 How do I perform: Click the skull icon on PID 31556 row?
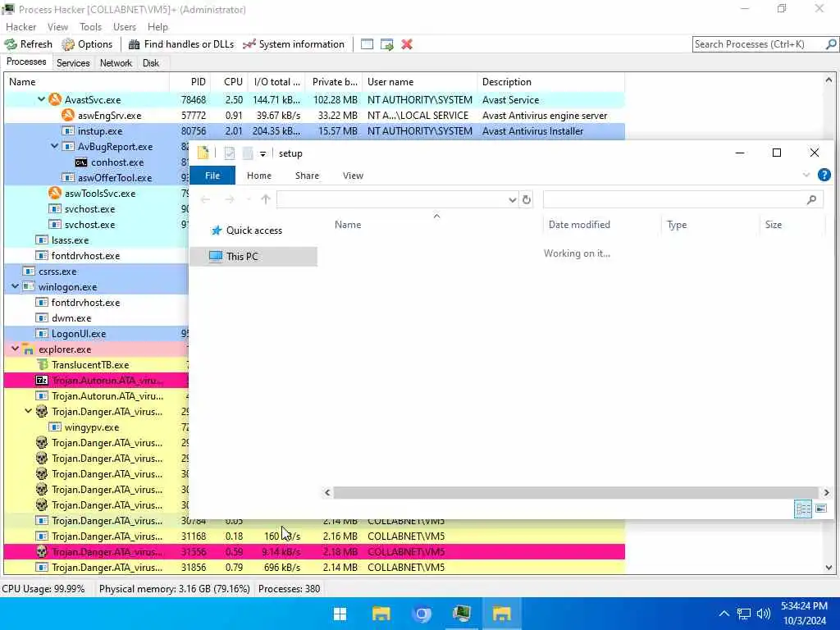coord(42,551)
